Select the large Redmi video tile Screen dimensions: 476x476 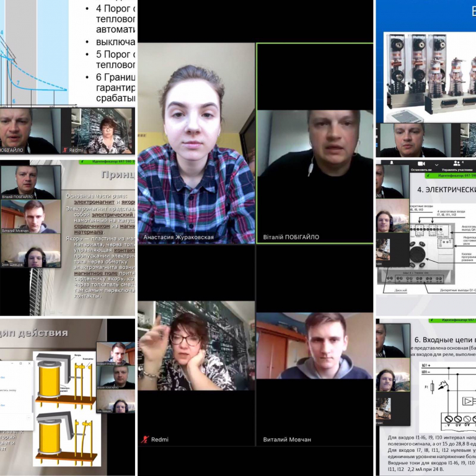point(196,345)
